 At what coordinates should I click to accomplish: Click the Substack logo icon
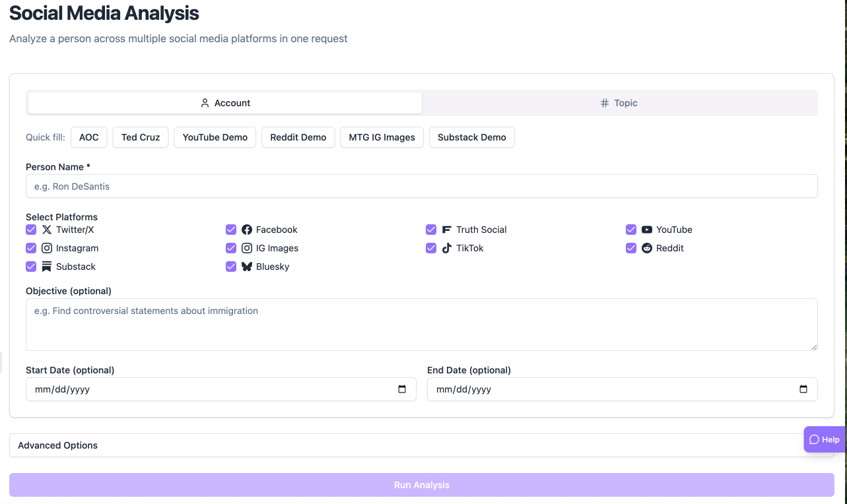pyautogui.click(x=47, y=267)
